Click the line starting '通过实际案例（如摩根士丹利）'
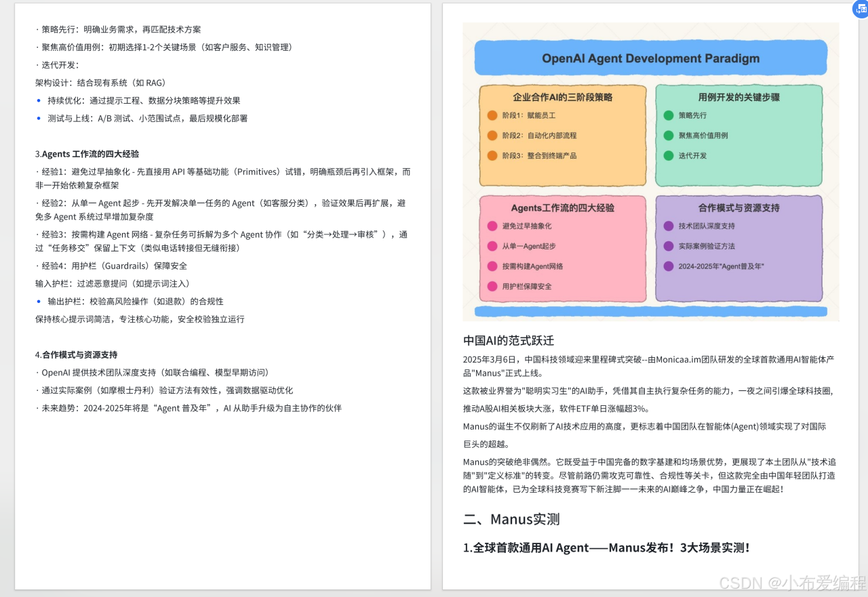 pos(164,390)
